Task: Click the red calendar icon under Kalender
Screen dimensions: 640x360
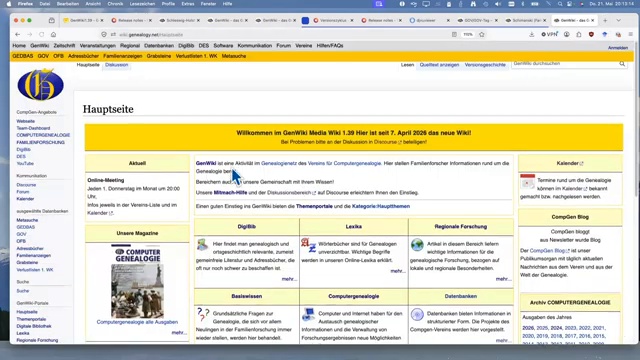Action: (527, 181)
